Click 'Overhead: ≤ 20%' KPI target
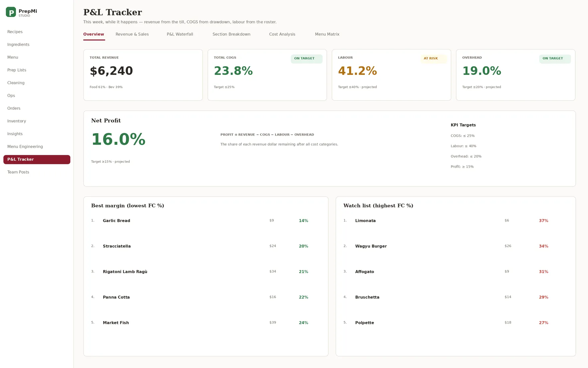The height and width of the screenshot is (368, 588). [466, 157]
